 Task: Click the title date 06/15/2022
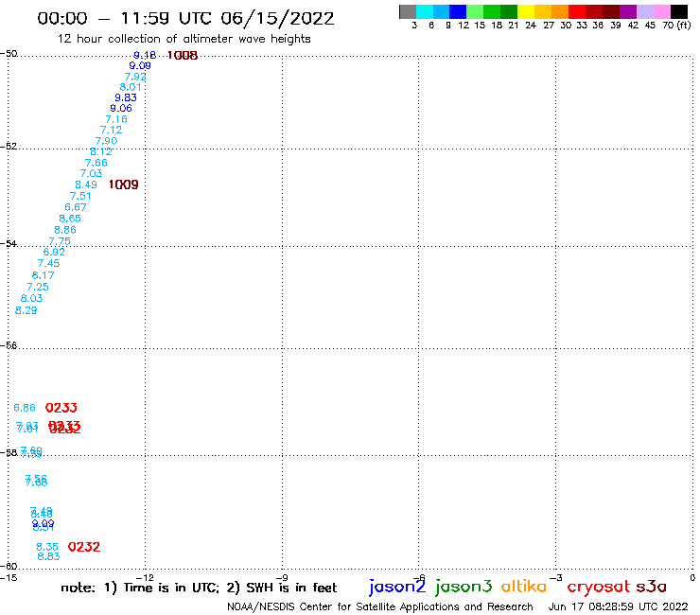[277, 19]
